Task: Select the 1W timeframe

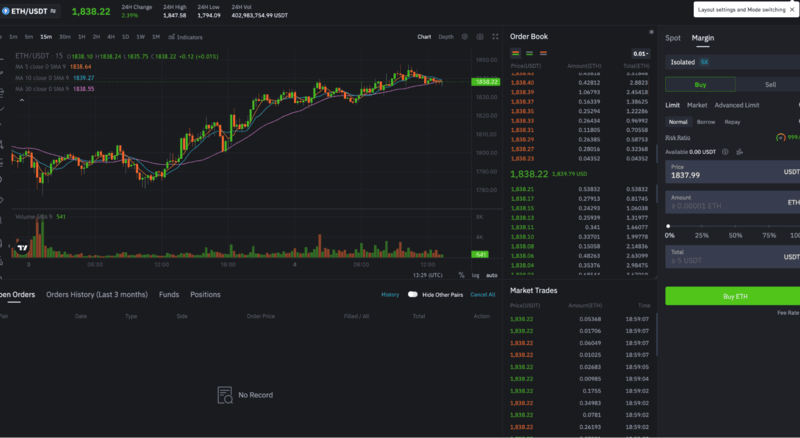Action: 140,37
